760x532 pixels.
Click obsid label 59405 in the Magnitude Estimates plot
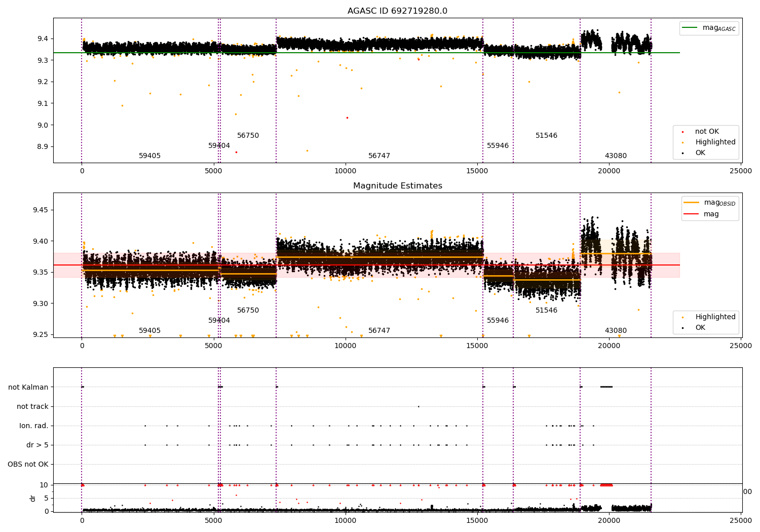pos(149,331)
